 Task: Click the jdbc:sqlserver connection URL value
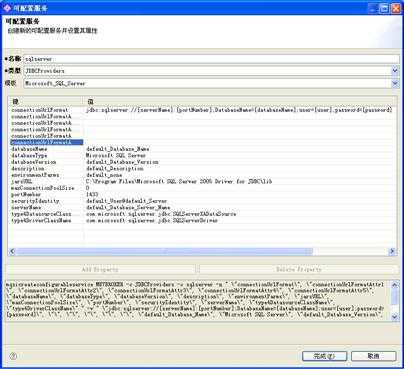239,110
